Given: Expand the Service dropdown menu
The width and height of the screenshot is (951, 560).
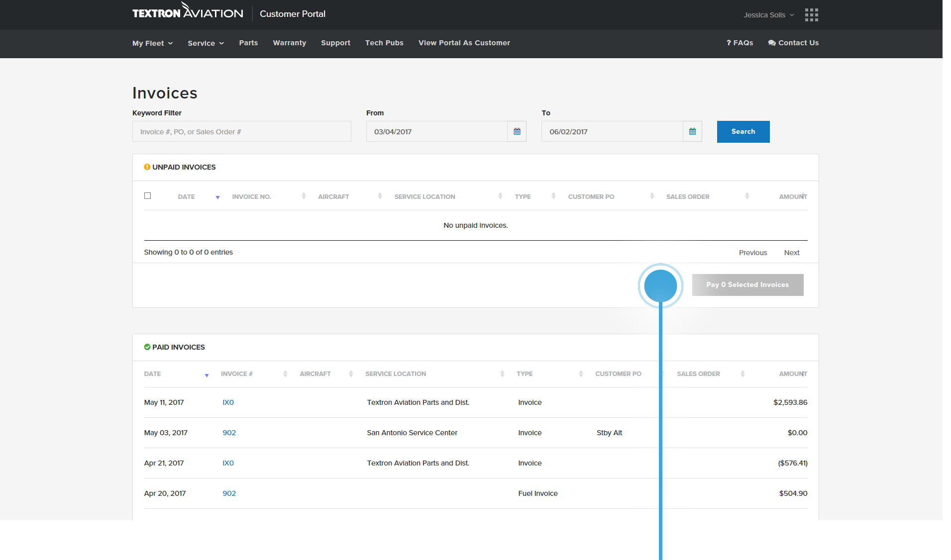Looking at the screenshot, I should [x=206, y=43].
